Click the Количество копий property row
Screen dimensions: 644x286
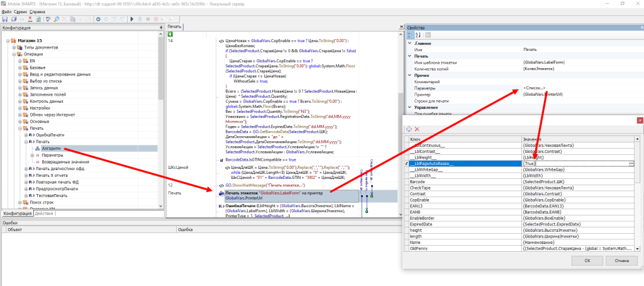click(525, 69)
